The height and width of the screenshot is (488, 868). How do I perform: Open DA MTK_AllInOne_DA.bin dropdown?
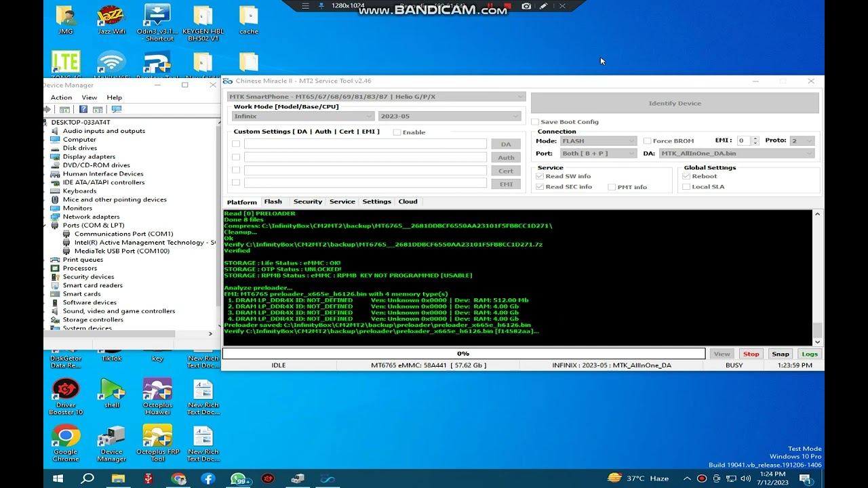point(736,153)
